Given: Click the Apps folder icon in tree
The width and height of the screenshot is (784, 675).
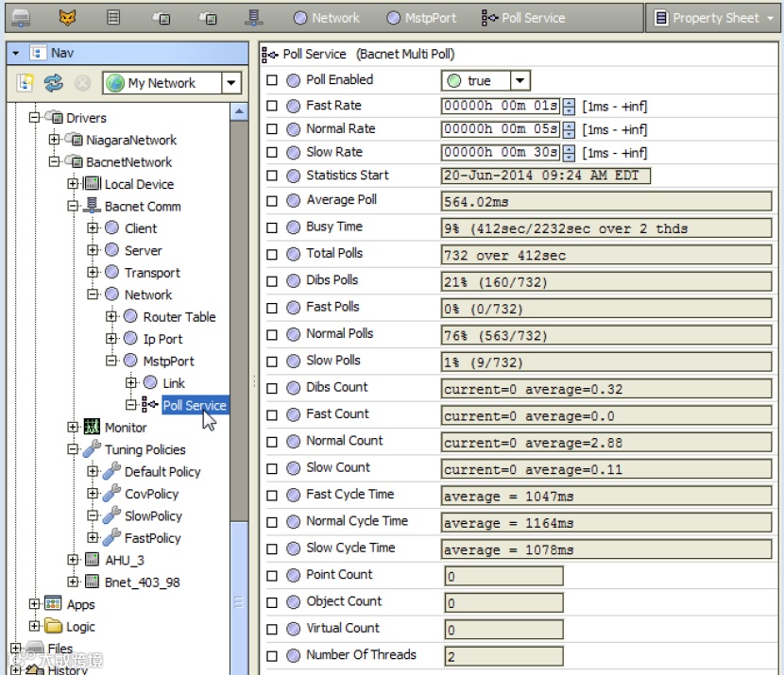Looking at the screenshot, I should [53, 603].
